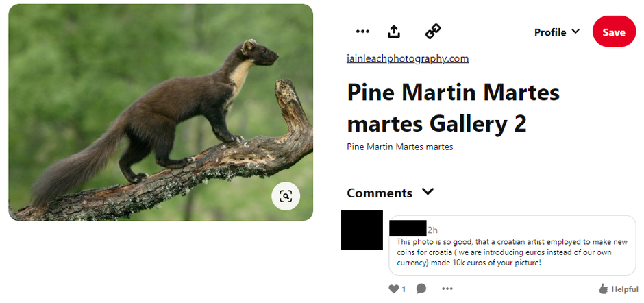
Task: Like the comment with the heart icon
Action: [x=393, y=289]
